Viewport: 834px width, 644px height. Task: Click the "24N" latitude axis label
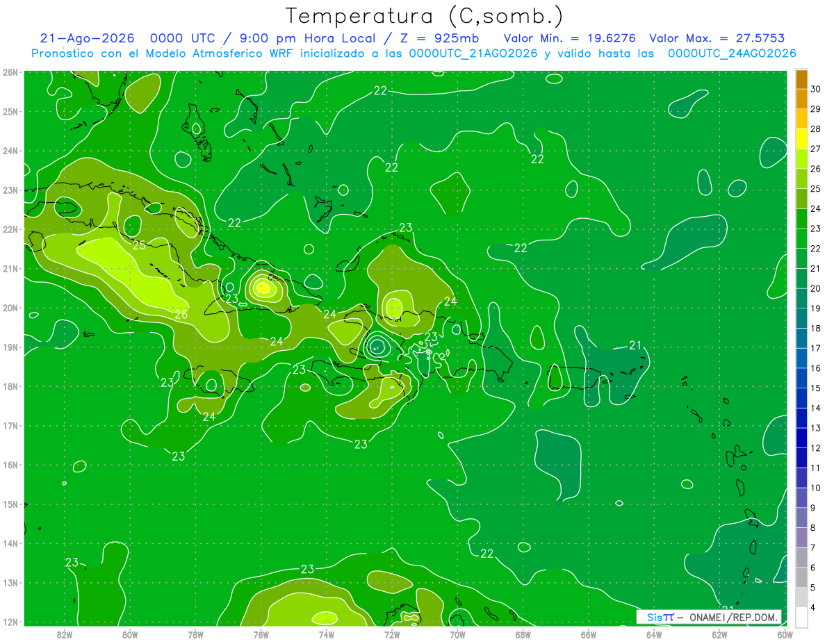click(x=11, y=151)
